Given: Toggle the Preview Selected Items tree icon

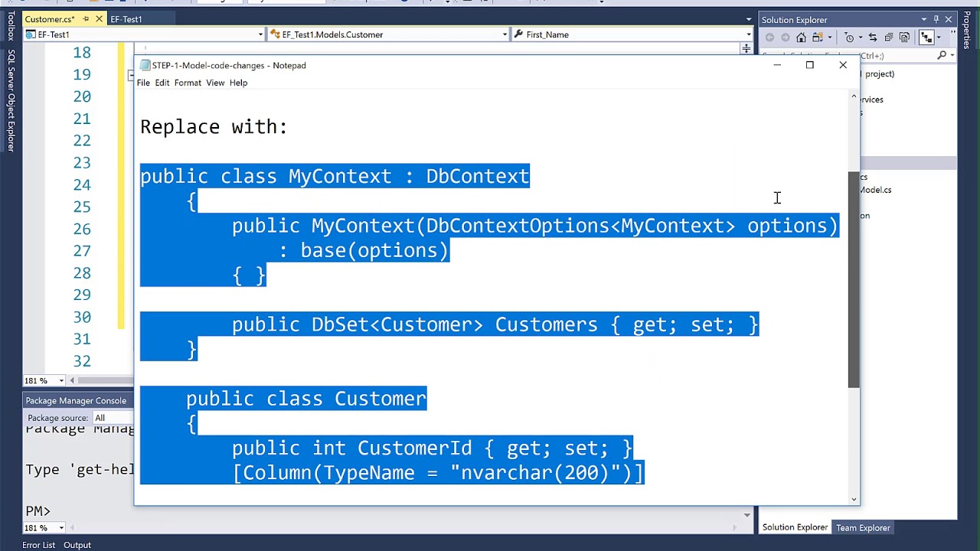Looking at the screenshot, I should pyautogui.click(x=926, y=37).
